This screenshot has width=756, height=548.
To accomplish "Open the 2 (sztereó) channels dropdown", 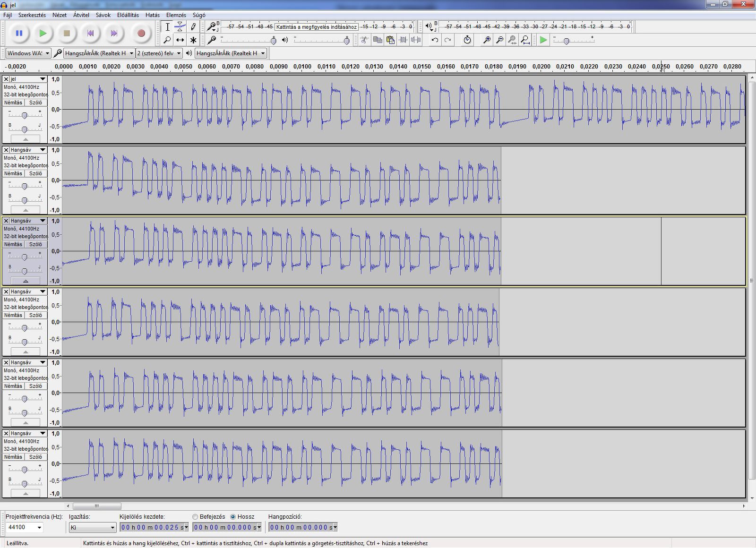I will [159, 53].
